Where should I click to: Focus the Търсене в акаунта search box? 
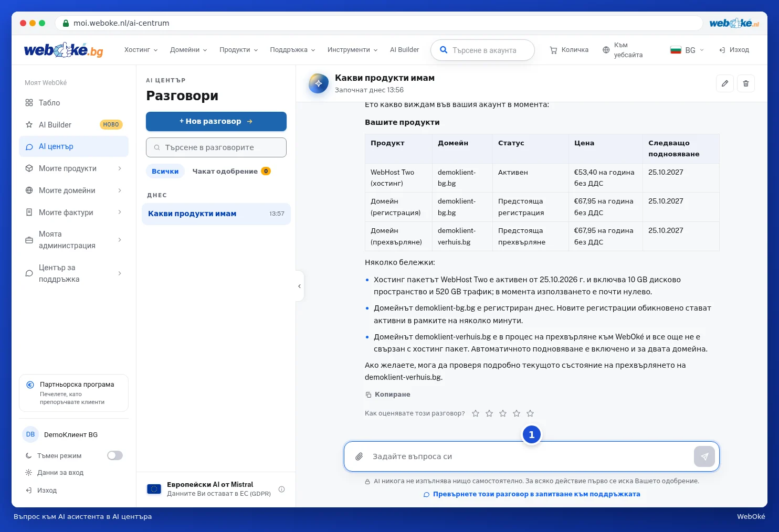point(482,50)
